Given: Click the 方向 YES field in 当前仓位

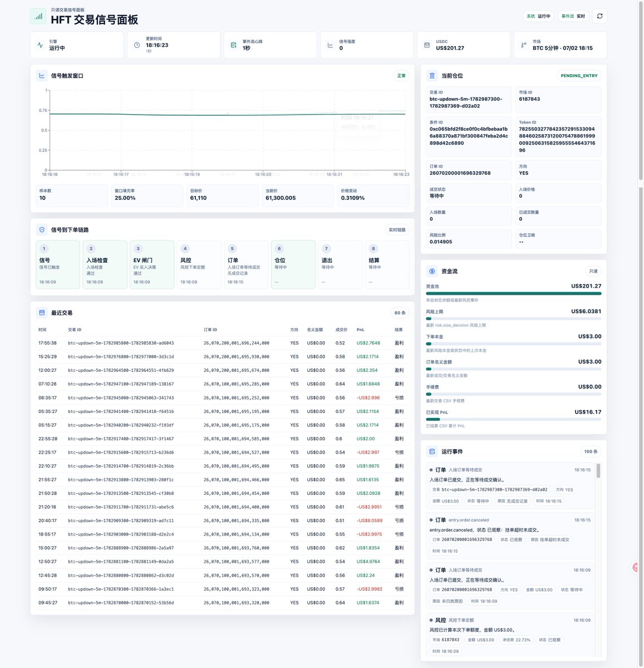Looking at the screenshot, I should [x=558, y=170].
